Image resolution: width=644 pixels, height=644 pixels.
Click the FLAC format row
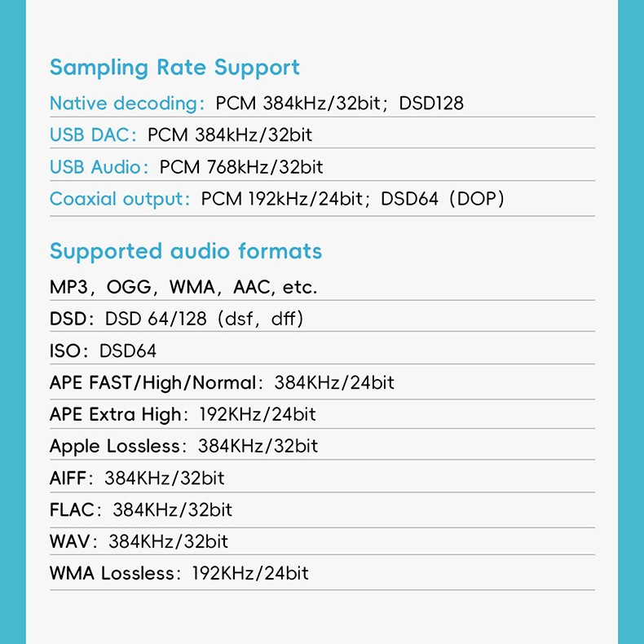pyautogui.click(x=141, y=509)
